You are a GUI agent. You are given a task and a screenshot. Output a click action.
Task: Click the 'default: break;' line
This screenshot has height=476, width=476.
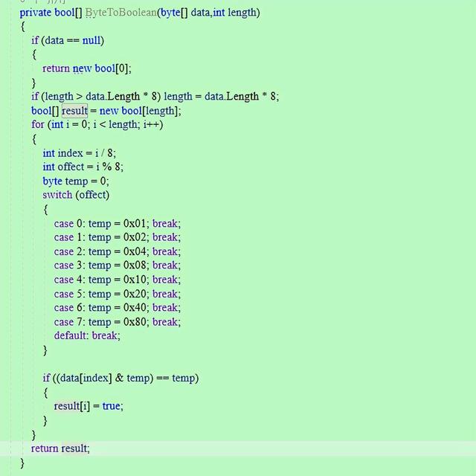point(87,335)
